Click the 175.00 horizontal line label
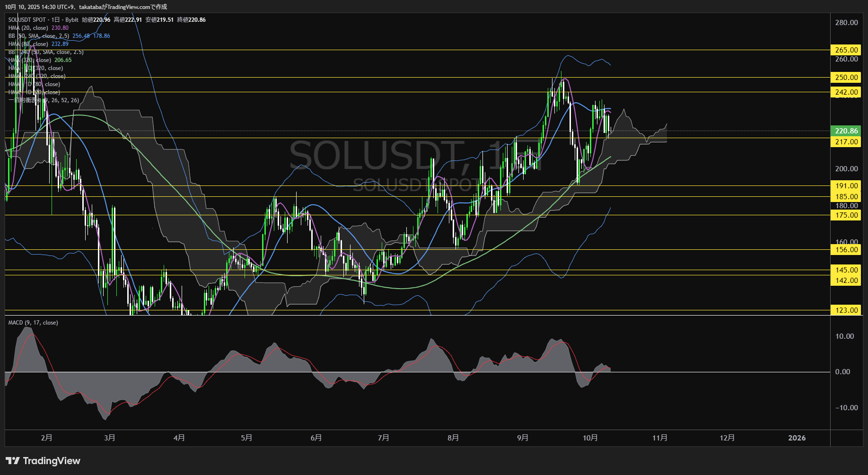The width and height of the screenshot is (868, 475). pyautogui.click(x=846, y=215)
